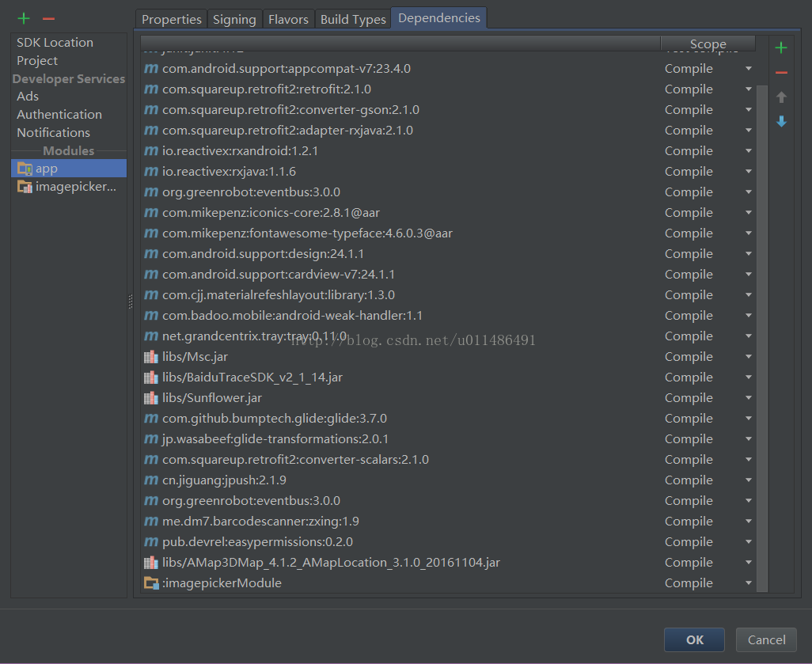Remove selected dependency with red minus
The height and width of the screenshot is (664, 812).
pos(781,73)
